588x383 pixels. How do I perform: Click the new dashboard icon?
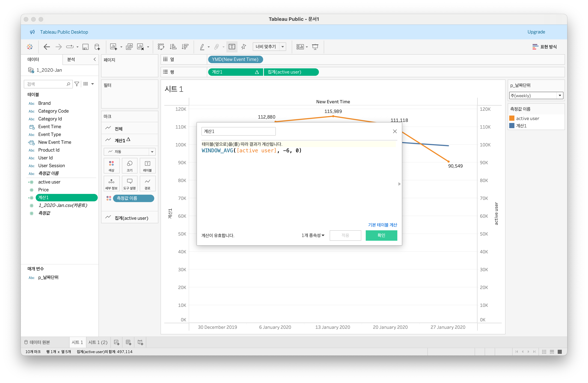[x=128, y=342]
